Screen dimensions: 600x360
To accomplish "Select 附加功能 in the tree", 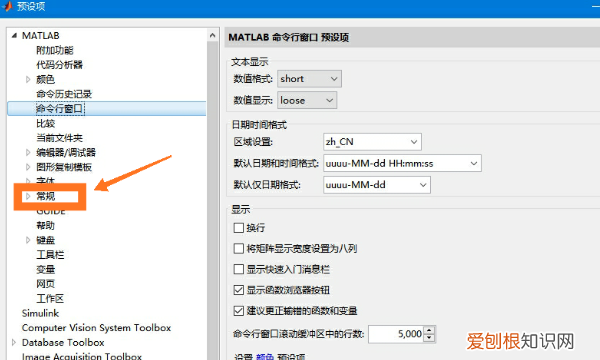I will click(x=55, y=50).
